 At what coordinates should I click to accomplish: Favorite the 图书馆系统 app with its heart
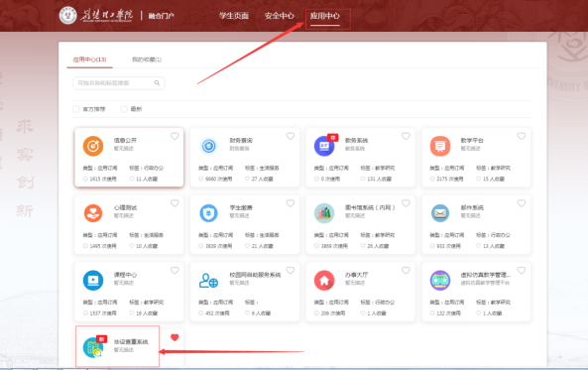406,203
